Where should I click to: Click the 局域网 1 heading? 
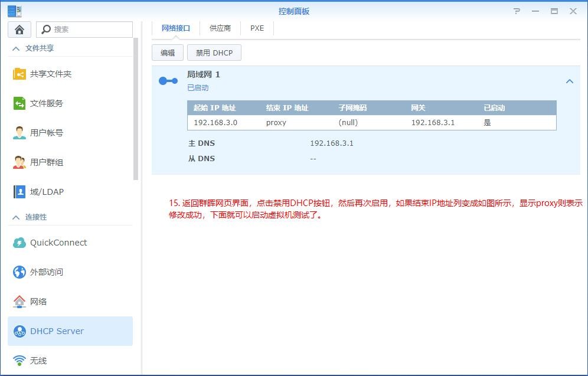click(204, 74)
